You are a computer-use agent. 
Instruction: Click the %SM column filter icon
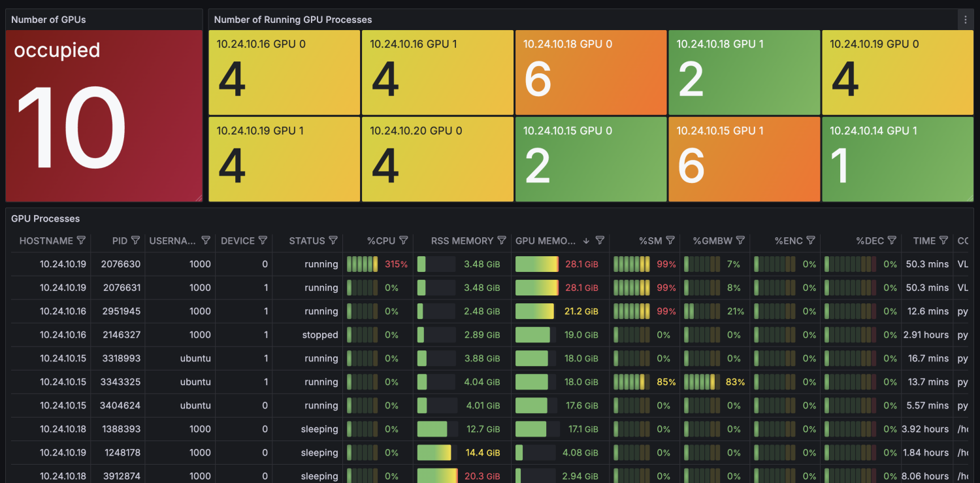(670, 241)
